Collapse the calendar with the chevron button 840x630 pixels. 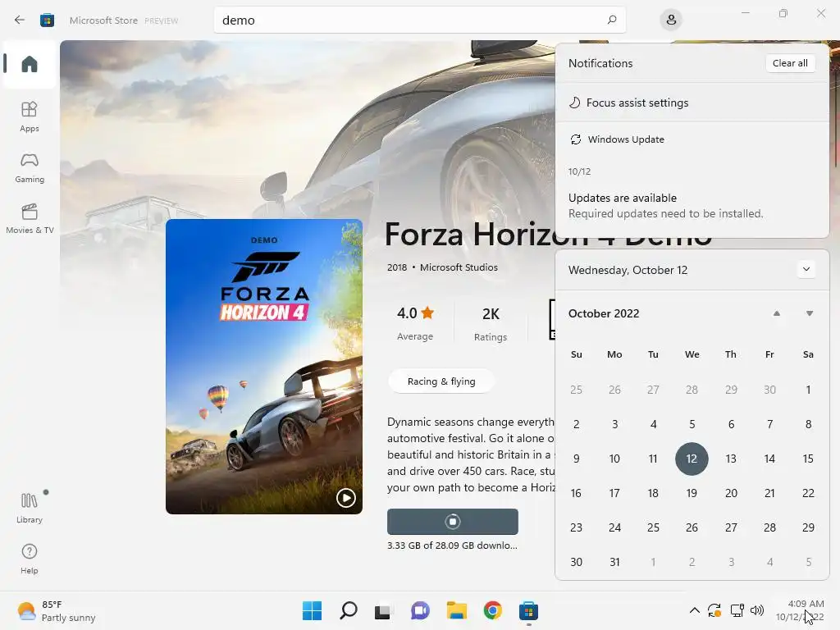click(806, 269)
